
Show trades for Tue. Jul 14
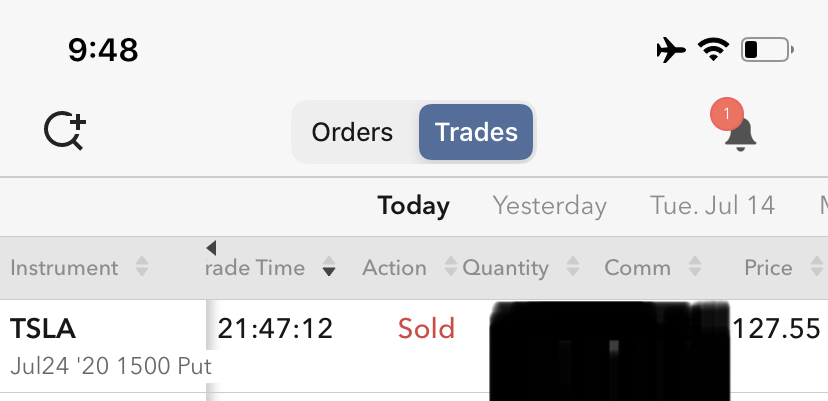click(x=712, y=206)
